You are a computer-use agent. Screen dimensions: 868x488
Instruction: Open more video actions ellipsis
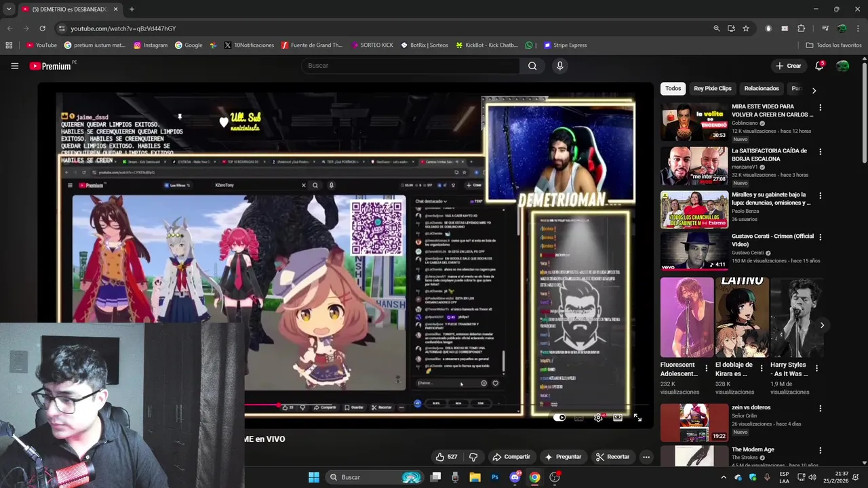[646, 457]
